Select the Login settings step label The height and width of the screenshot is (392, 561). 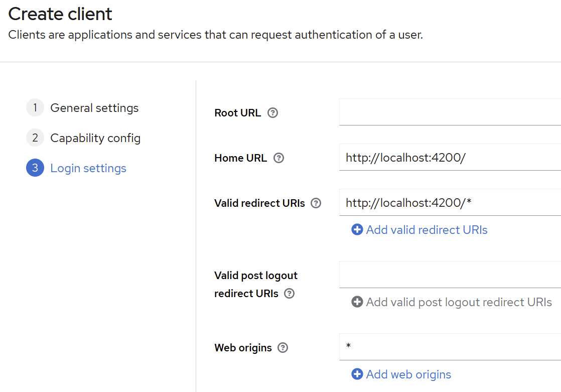[88, 168]
